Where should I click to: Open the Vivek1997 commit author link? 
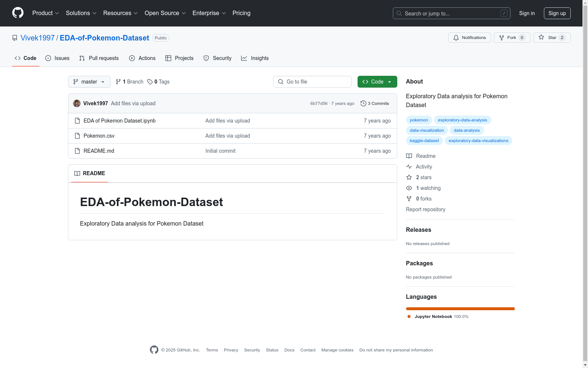pyautogui.click(x=96, y=103)
